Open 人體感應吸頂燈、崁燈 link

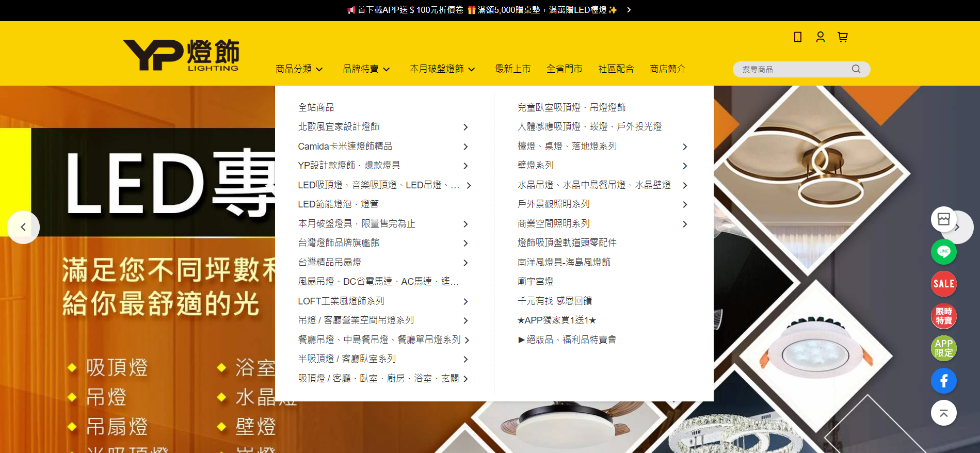click(590, 127)
